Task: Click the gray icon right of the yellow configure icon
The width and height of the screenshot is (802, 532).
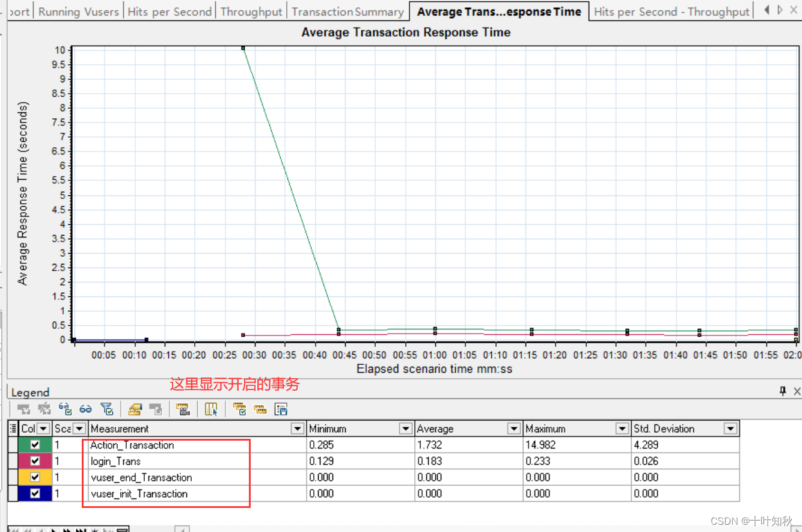Action: coord(155,409)
